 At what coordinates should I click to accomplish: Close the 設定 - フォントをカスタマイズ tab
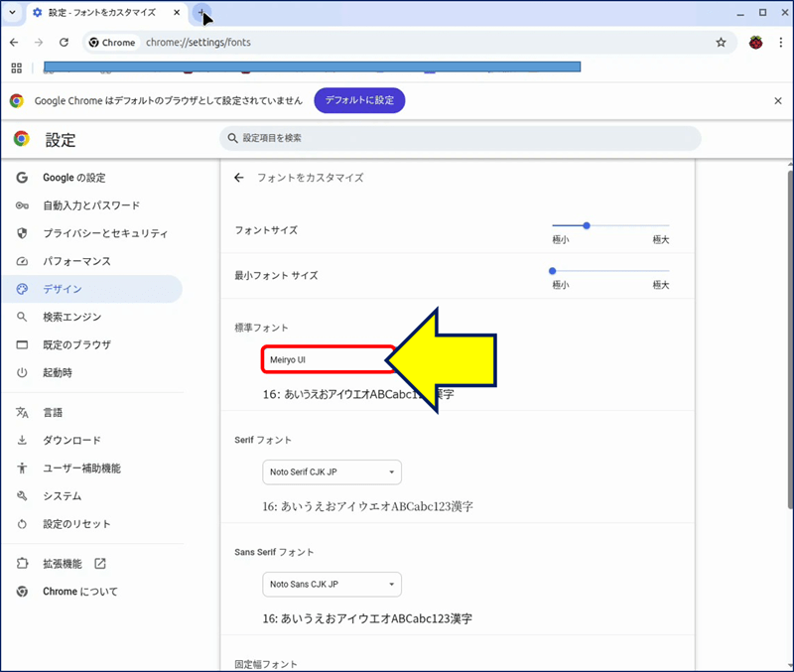(x=177, y=13)
